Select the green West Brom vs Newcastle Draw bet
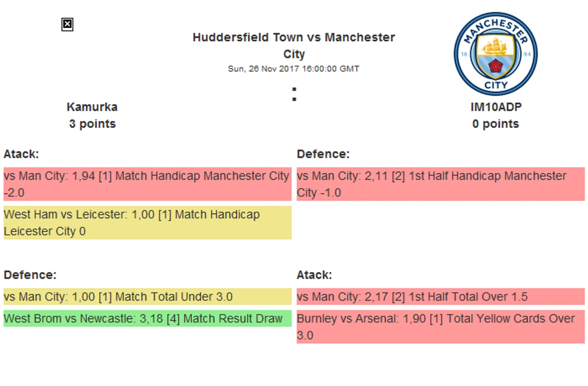Image resolution: width=588 pixels, height=386 pixels. pyautogui.click(x=147, y=318)
